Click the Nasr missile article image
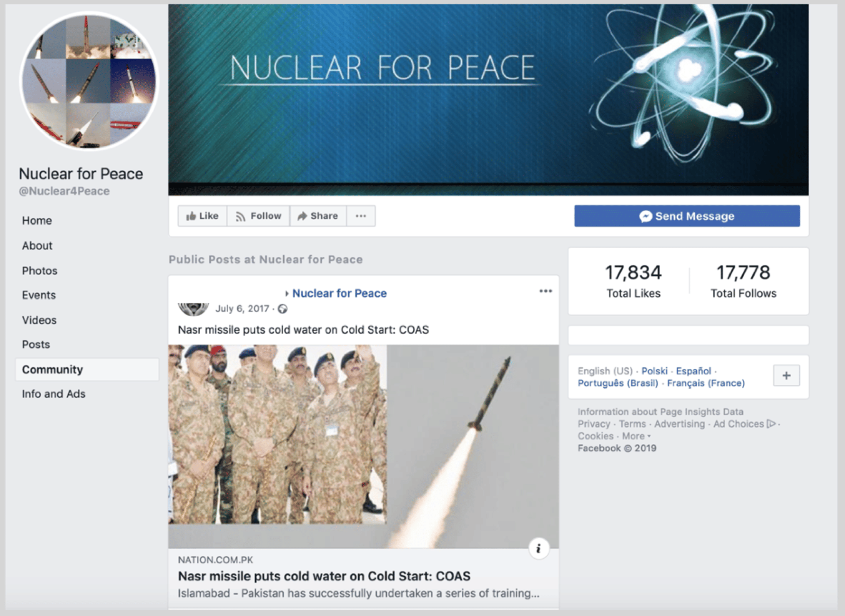The height and width of the screenshot is (616, 845). (363, 446)
